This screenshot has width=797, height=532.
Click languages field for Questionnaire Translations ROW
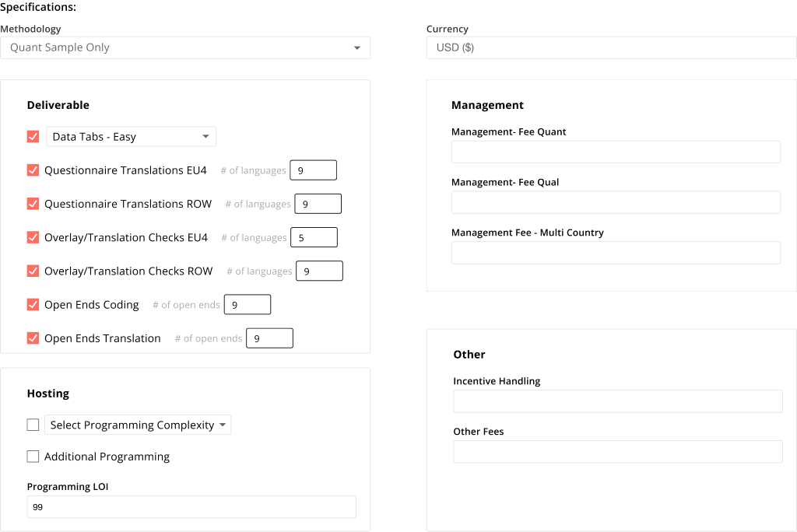click(x=318, y=204)
